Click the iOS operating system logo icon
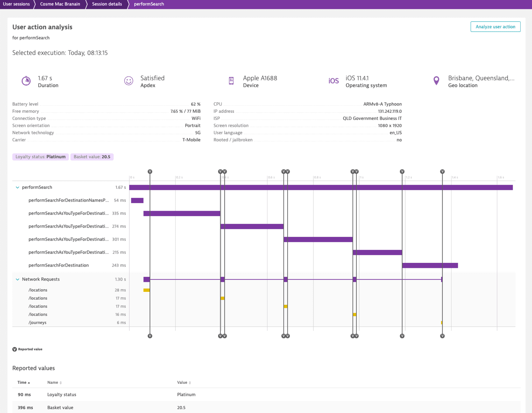Viewport: 532px width, 413px height. tap(333, 81)
